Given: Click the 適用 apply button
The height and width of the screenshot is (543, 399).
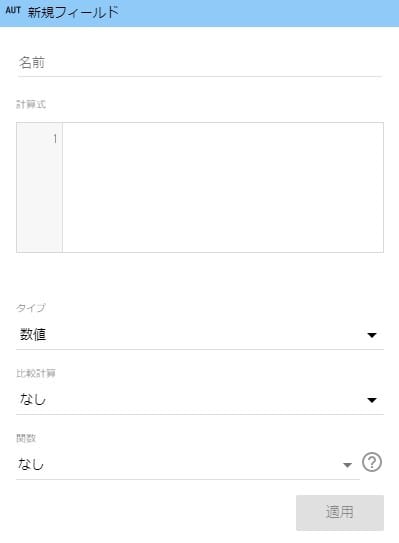Looking at the screenshot, I should pyautogui.click(x=339, y=512).
